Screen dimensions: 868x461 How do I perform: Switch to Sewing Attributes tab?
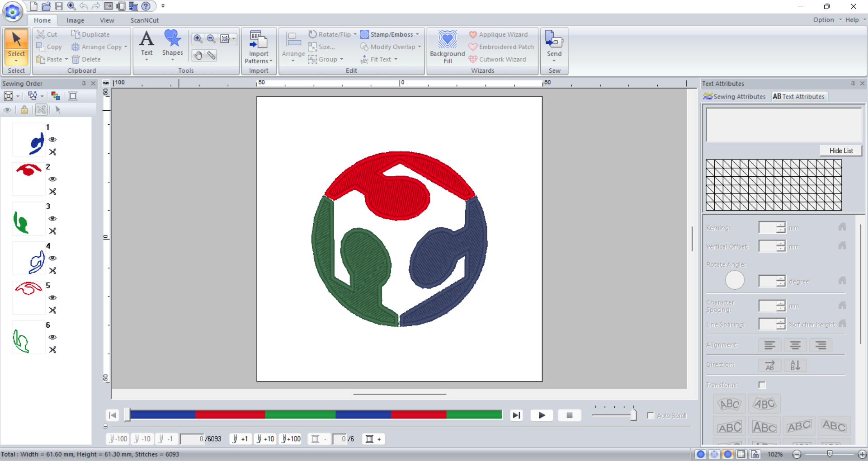click(x=735, y=97)
